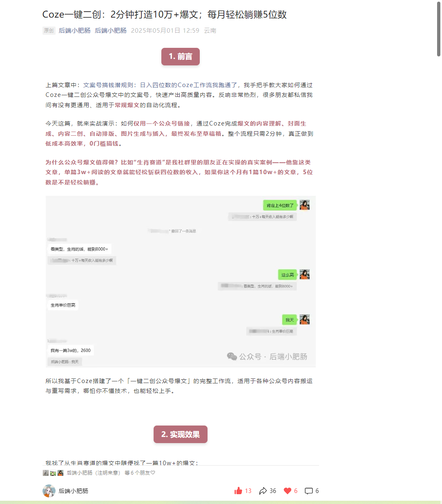Click the paragraph starting 所以我基于Coze搭建了
Screen dimensions: 442x504
click(179, 386)
